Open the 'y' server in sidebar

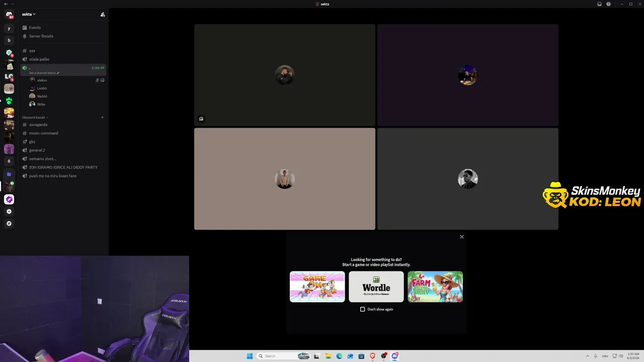pyautogui.click(x=9, y=28)
